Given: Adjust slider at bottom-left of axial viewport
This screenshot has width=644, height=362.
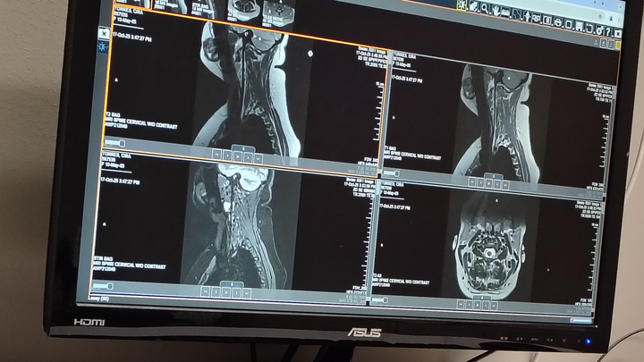Looking at the screenshot, I should 380,300.
